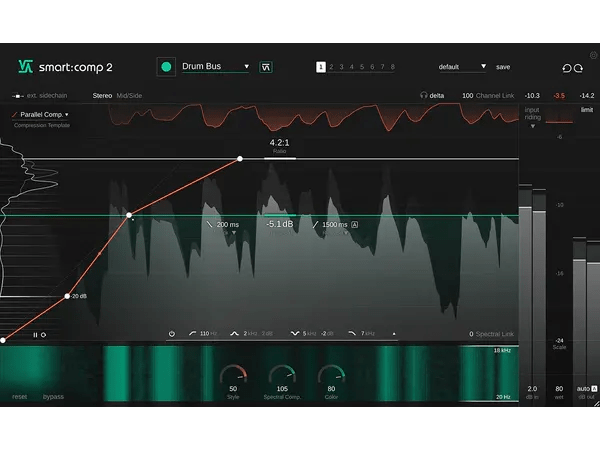The image size is (600, 450).
Task: Click the orange slash icon before Parallel Comp.
Action: click(15, 114)
